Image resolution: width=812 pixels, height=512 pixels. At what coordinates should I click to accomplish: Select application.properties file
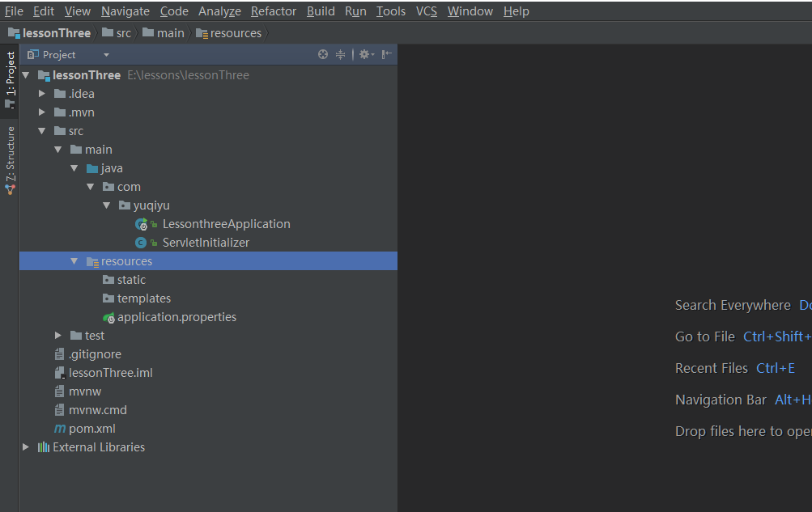tap(176, 317)
